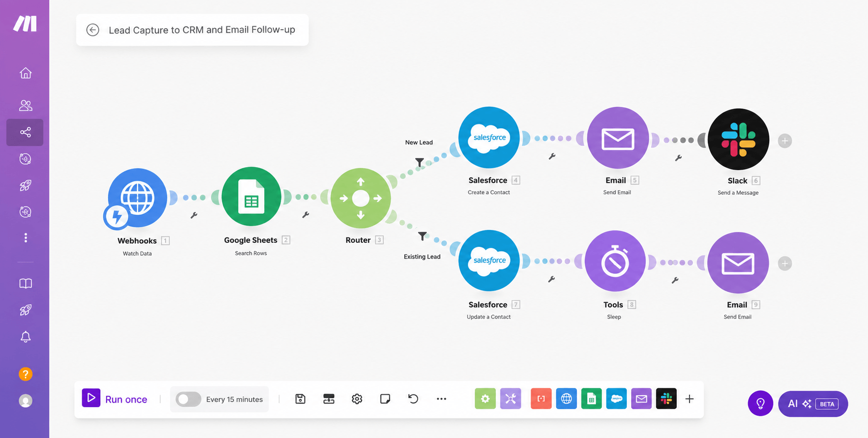Open user profile avatar in sidebar
Viewport: 868px width, 438px height.
26,401
